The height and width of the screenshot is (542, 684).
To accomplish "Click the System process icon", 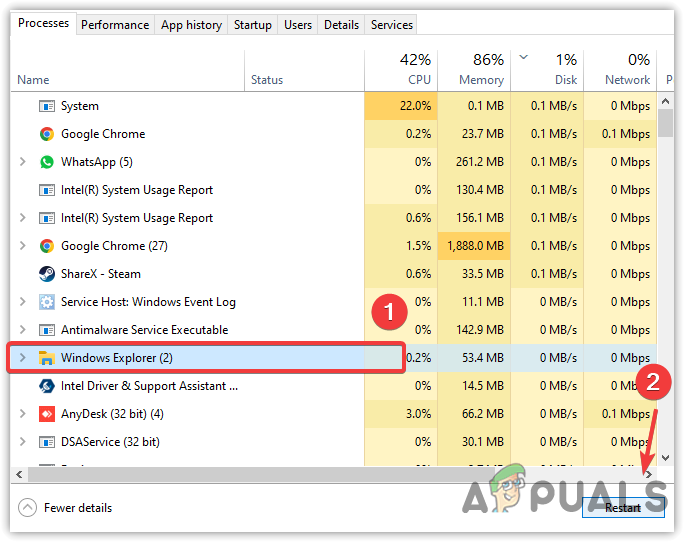I will pos(47,106).
